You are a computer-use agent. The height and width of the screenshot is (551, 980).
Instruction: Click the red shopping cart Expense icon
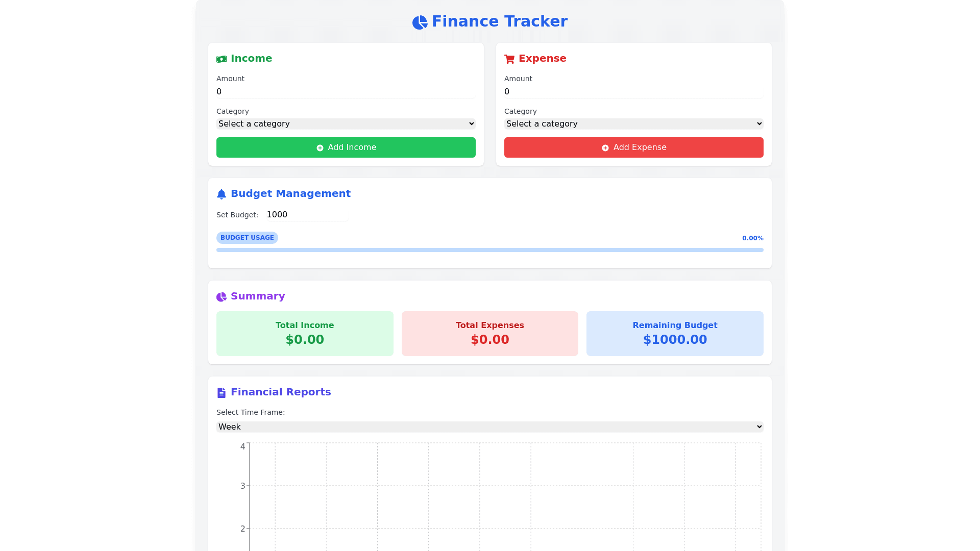[x=509, y=59]
